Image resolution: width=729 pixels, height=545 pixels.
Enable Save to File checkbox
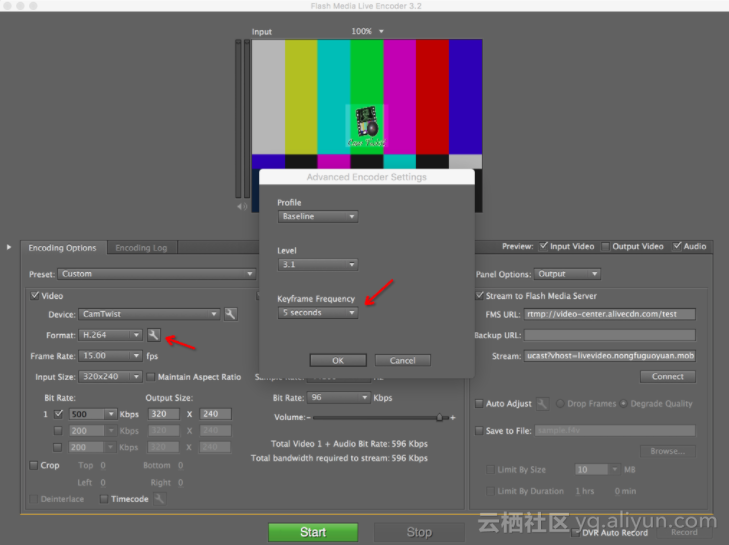(x=479, y=431)
